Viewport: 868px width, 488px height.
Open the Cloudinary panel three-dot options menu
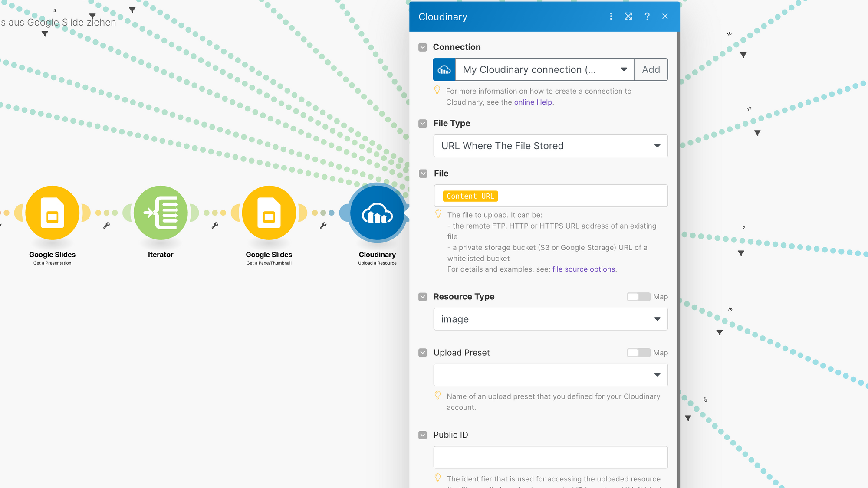(x=611, y=16)
